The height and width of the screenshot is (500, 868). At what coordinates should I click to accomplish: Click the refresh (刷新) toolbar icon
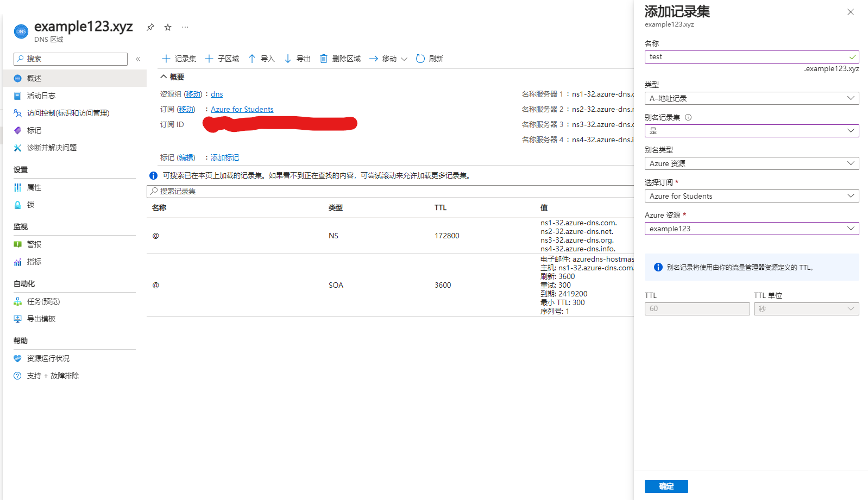(x=420, y=59)
